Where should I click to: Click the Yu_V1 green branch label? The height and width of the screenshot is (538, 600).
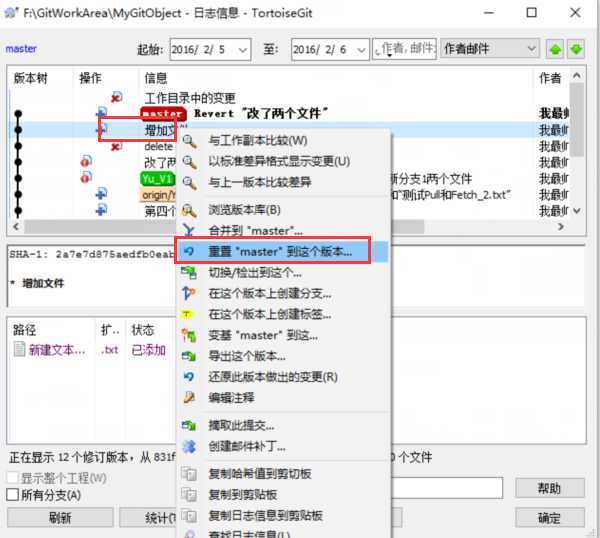158,179
